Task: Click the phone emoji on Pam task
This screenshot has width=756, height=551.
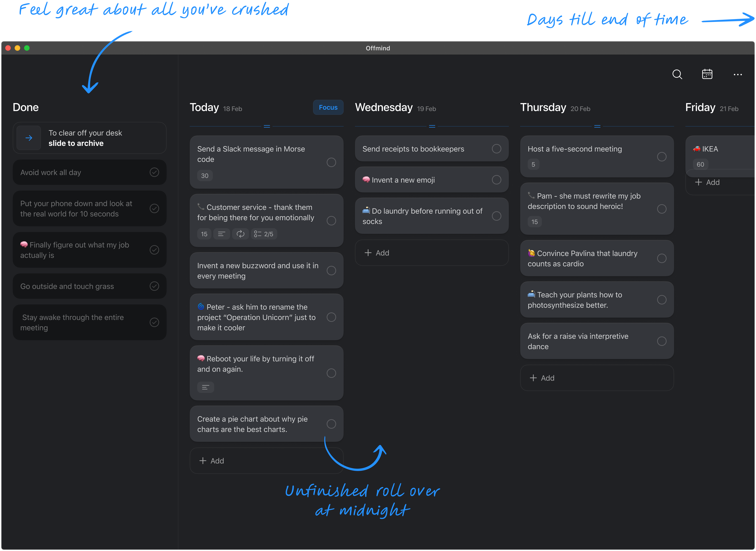Action: pyautogui.click(x=531, y=195)
